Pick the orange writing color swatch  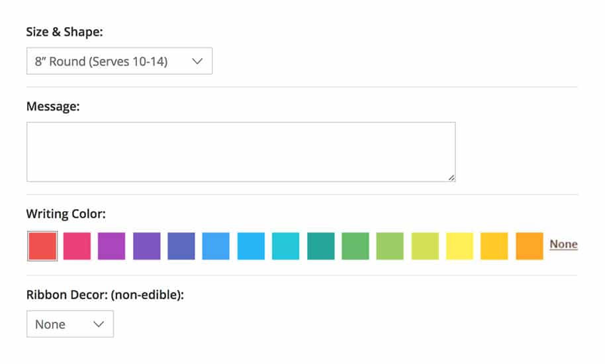pyautogui.click(x=530, y=246)
